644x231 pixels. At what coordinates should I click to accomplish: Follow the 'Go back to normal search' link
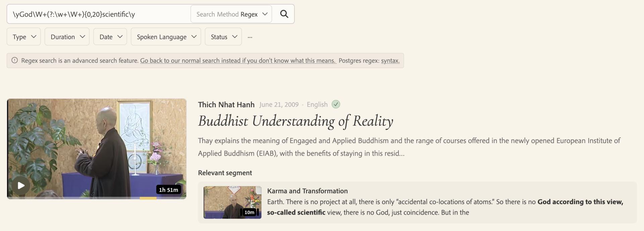(238, 61)
